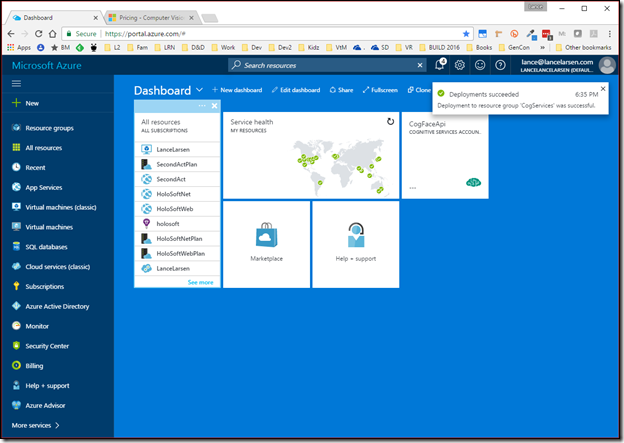This screenshot has height=443, width=624.
Task: Open the SecondAct resource row
Action: click(x=177, y=180)
